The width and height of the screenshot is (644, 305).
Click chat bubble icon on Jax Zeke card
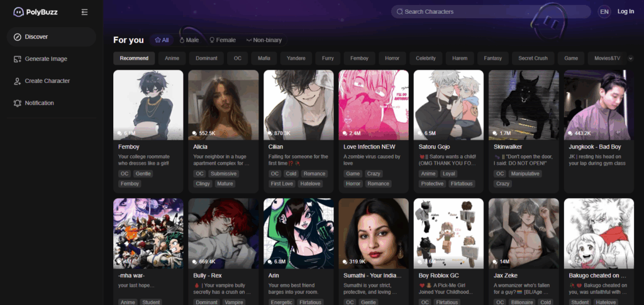(496, 262)
